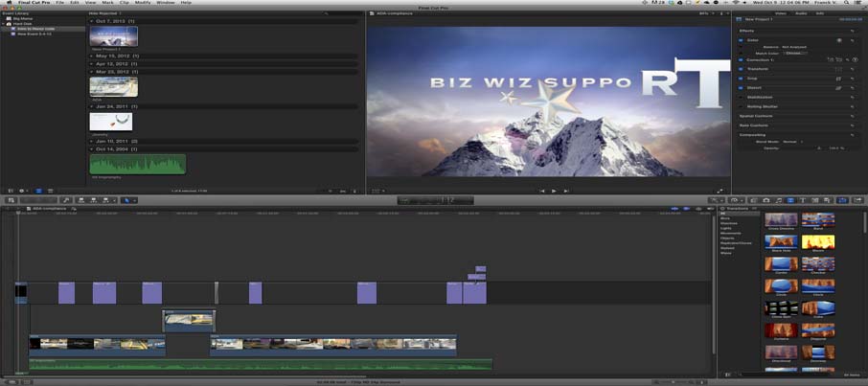
Task: Open the Hide Rejected filter dropdown
Action: pos(105,12)
